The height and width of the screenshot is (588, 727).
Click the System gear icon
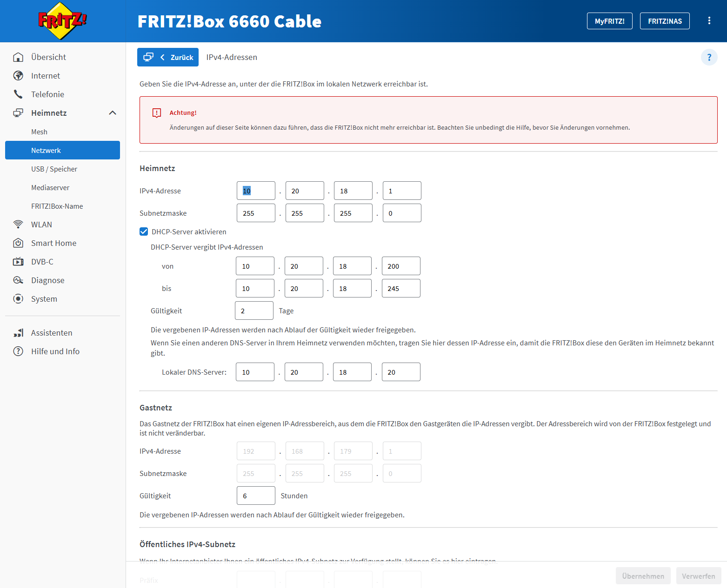pos(18,299)
